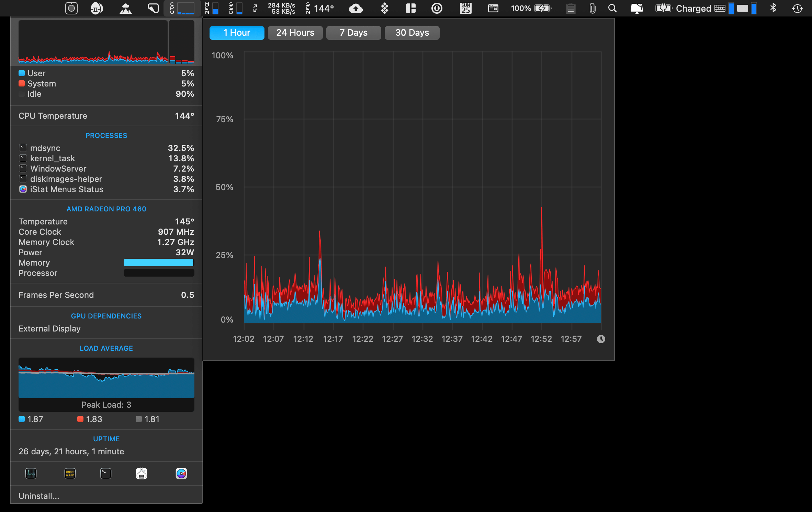Click the User CPU usage legend
The height and width of the screenshot is (512, 812).
[x=106, y=73]
